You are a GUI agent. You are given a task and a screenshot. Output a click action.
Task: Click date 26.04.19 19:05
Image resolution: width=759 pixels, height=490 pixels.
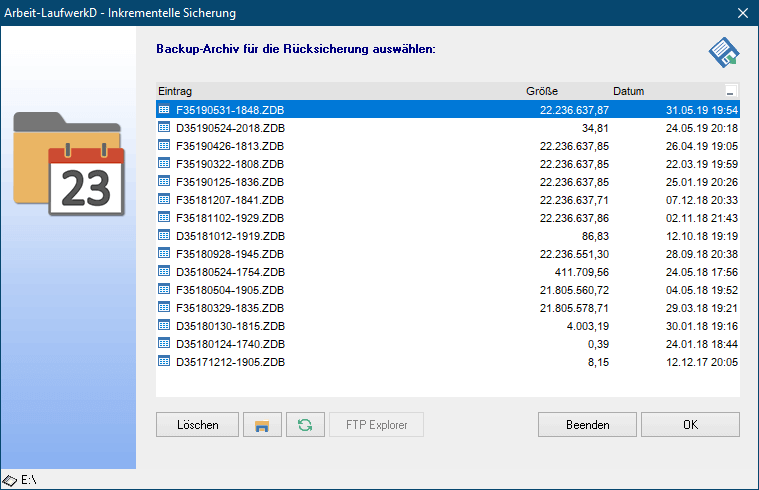(x=702, y=146)
